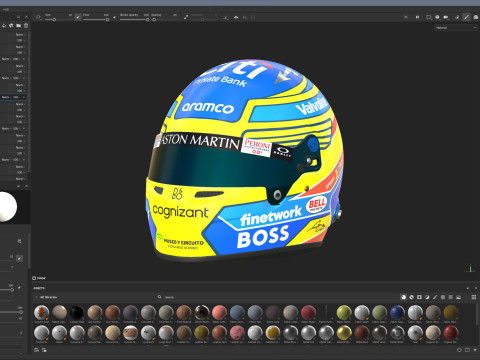Click the delete layer trash icon
The height and width of the screenshot is (360, 480).
(26, 26)
